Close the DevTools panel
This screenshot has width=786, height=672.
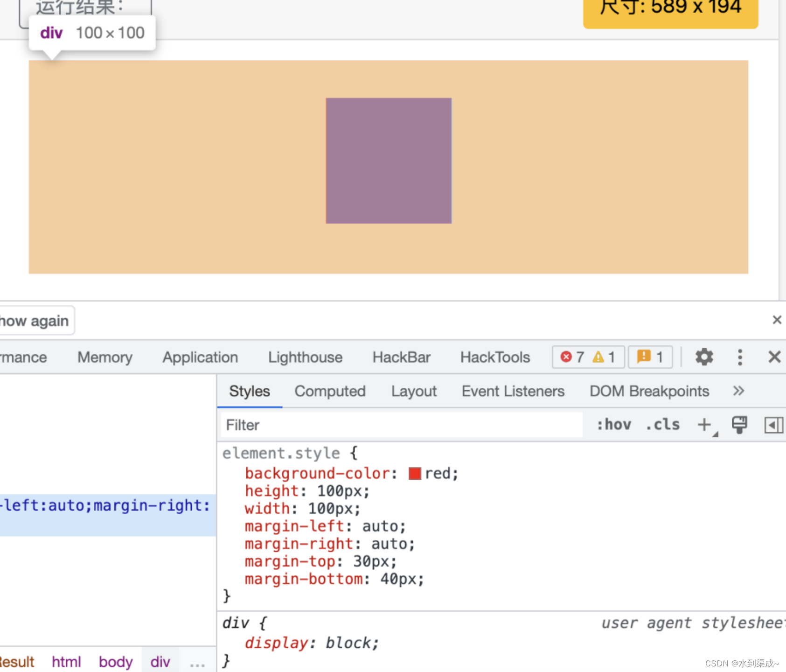click(x=774, y=357)
